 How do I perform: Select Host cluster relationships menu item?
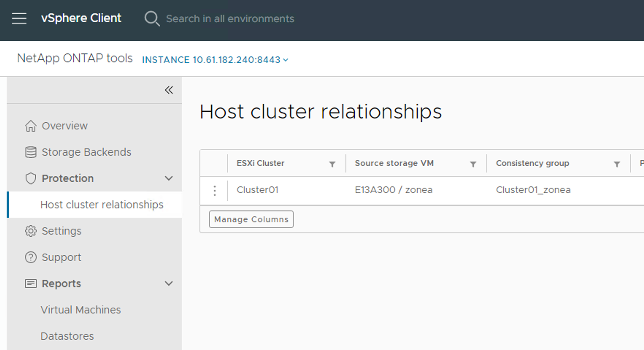pos(102,205)
